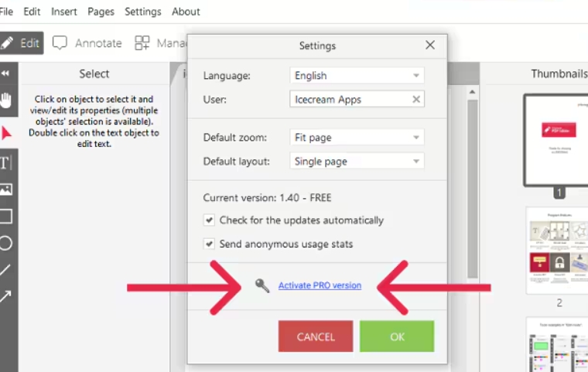The height and width of the screenshot is (372, 588).
Task: Open the Pages menu
Action: pyautogui.click(x=101, y=12)
